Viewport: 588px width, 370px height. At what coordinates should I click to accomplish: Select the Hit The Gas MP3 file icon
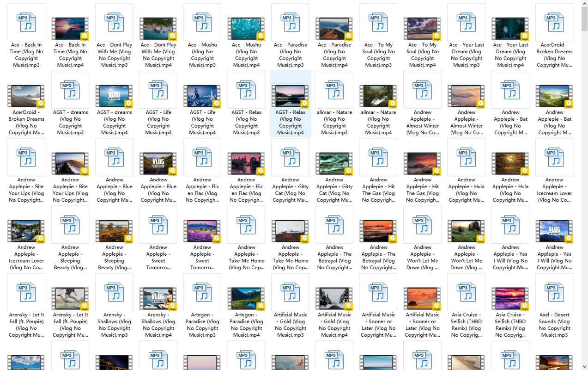[379, 157]
